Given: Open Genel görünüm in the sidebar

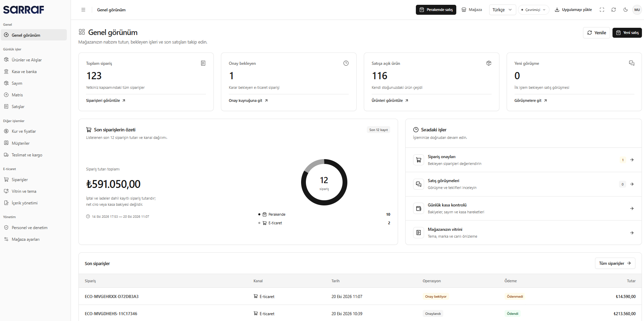Looking at the screenshot, I should tap(34, 35).
